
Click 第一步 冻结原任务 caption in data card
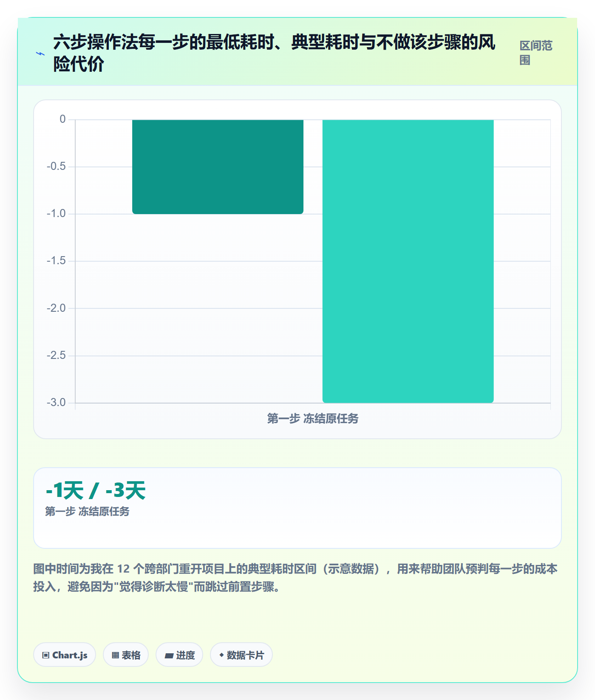87,511
